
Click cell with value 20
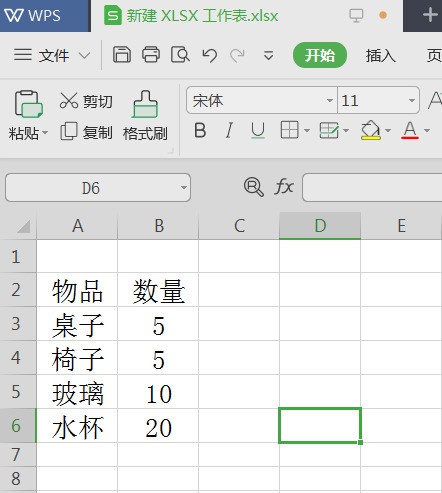(158, 426)
